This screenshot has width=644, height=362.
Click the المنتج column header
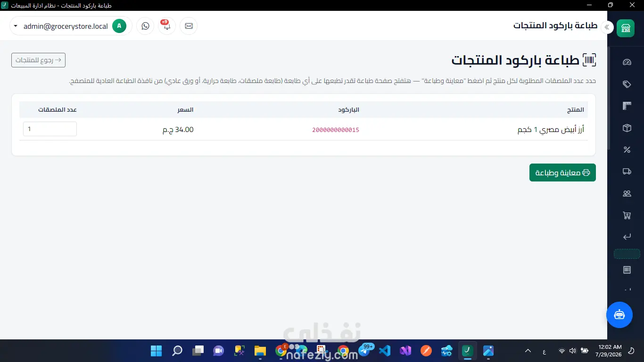tap(576, 110)
